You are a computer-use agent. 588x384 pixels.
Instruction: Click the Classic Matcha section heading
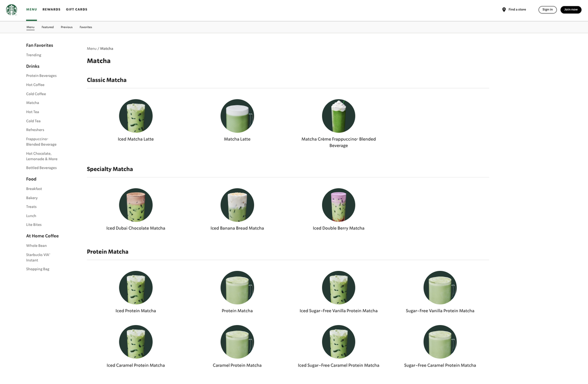[x=107, y=80]
